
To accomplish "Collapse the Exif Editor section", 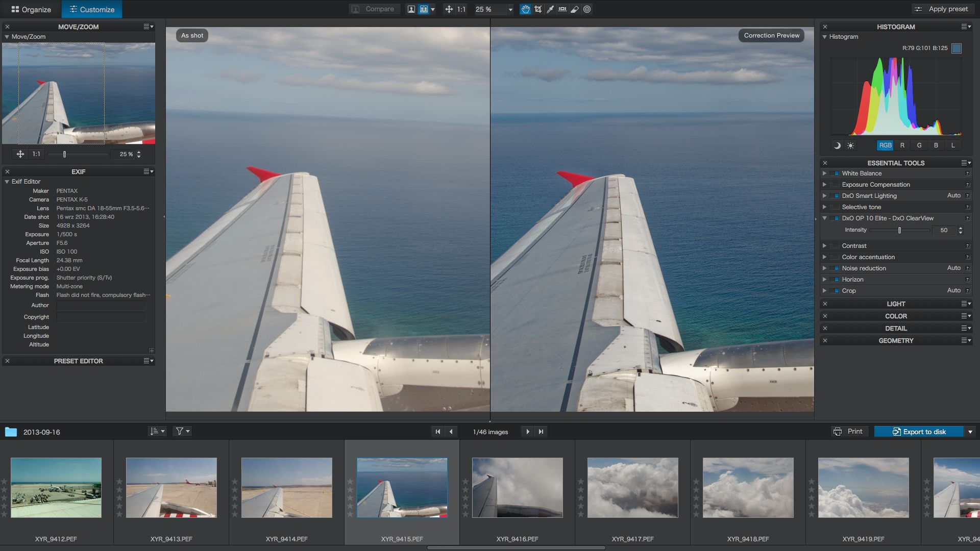I will coord(7,182).
